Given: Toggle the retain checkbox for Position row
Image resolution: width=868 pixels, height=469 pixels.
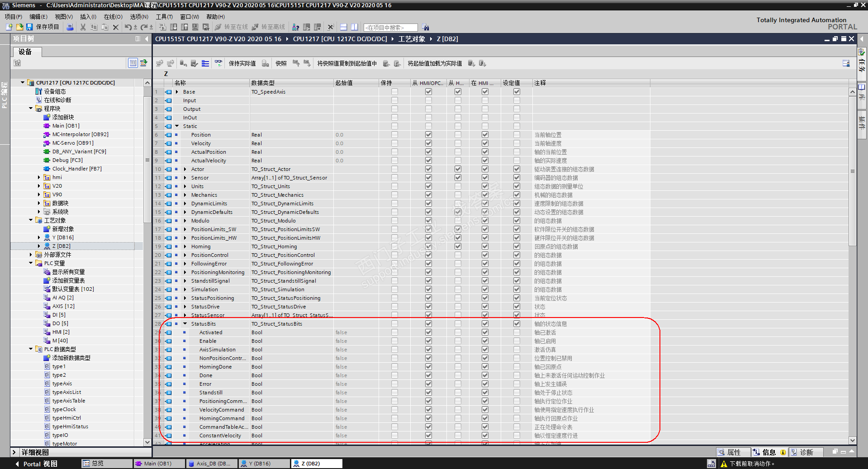Looking at the screenshot, I should click(394, 135).
